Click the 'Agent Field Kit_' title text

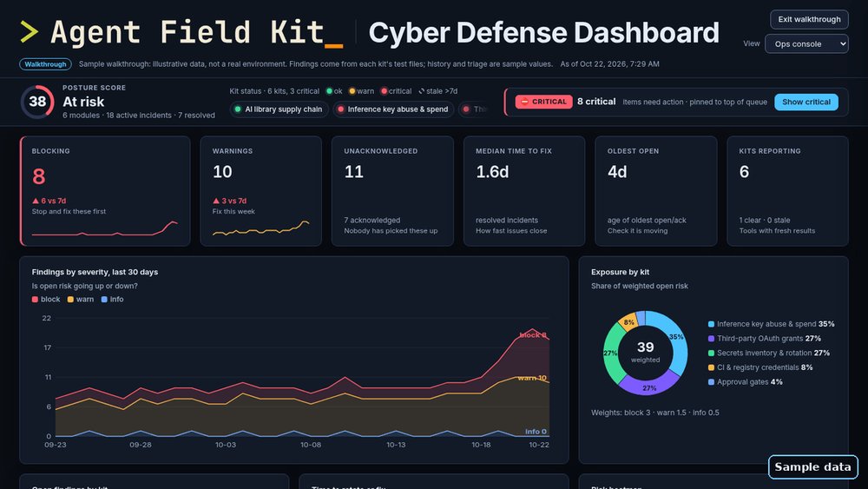196,32
